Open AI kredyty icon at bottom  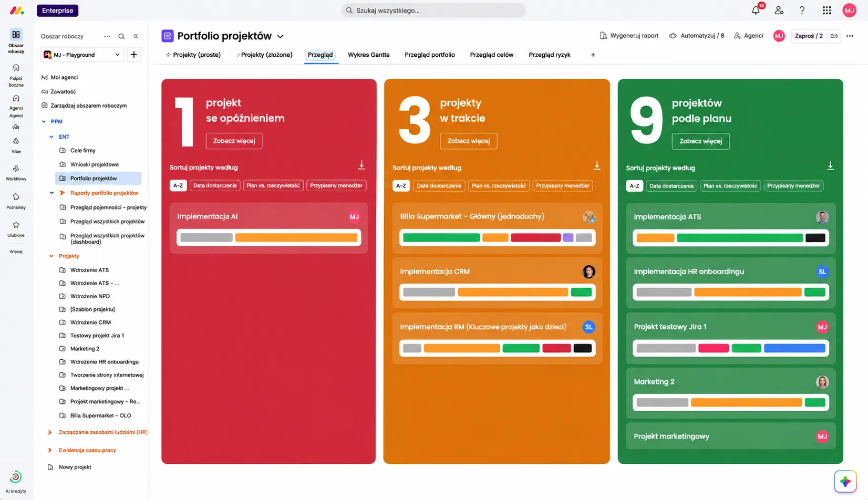pyautogui.click(x=16, y=477)
